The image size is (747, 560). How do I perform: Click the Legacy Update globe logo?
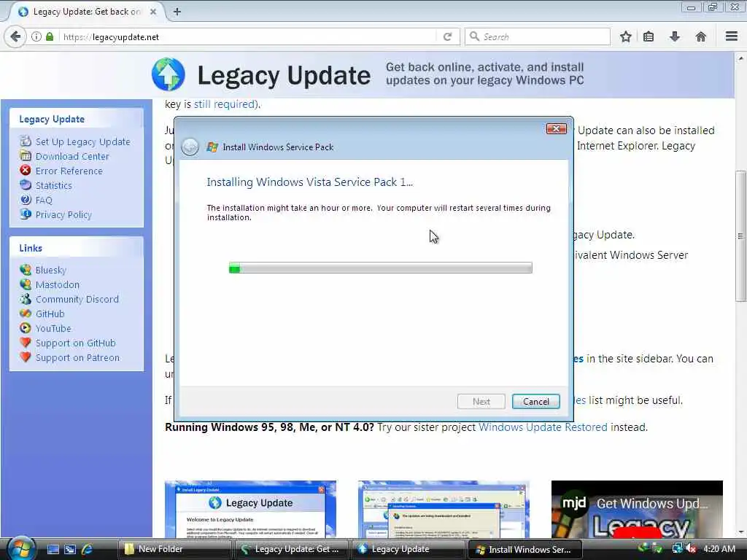point(169,74)
